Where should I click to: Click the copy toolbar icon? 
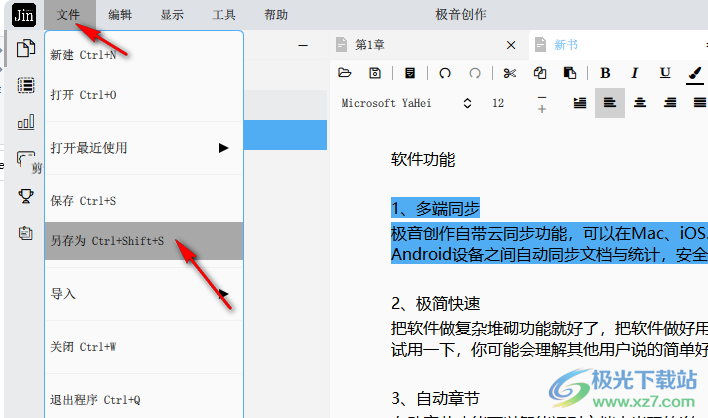click(540, 73)
